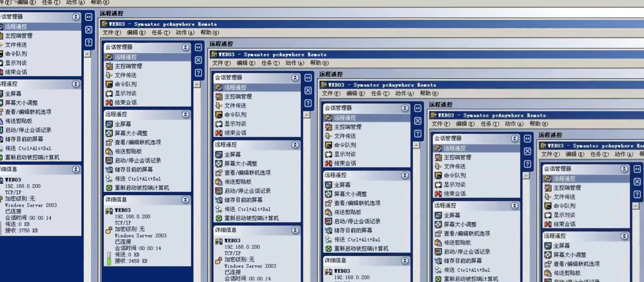The height and width of the screenshot is (282, 644).
Task: Click 储存目前的屏幕 icon in second nested window
Action: point(109,169)
